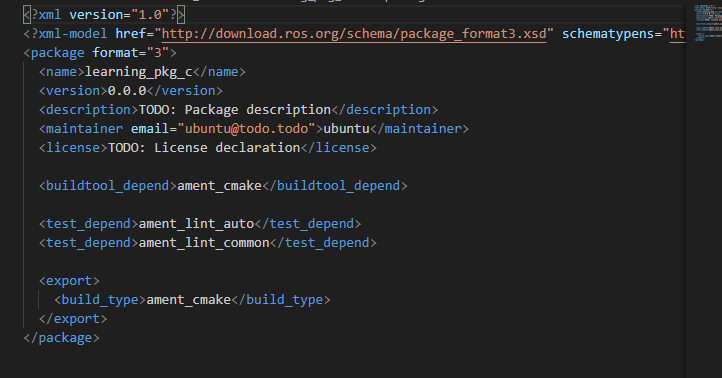Screen dimensions: 722x378
Task: Click the closing '/export' tag
Action: click(73, 319)
